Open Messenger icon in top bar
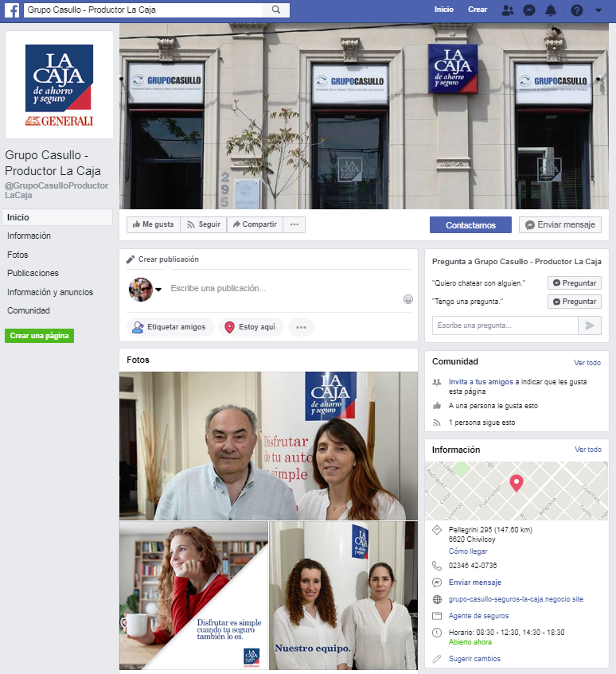The image size is (616, 674). point(529,10)
